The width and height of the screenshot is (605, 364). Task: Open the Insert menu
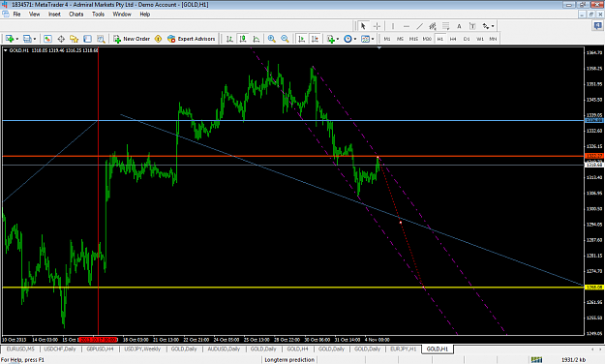click(54, 15)
